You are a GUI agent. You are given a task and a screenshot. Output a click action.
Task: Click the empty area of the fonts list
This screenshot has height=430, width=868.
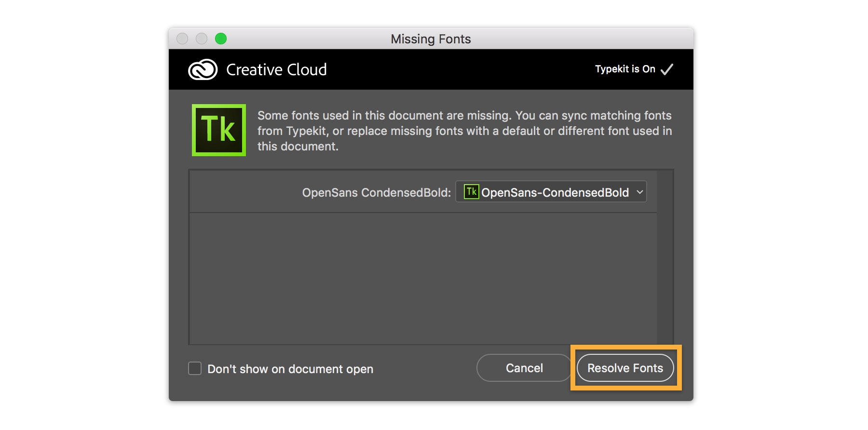(x=423, y=278)
